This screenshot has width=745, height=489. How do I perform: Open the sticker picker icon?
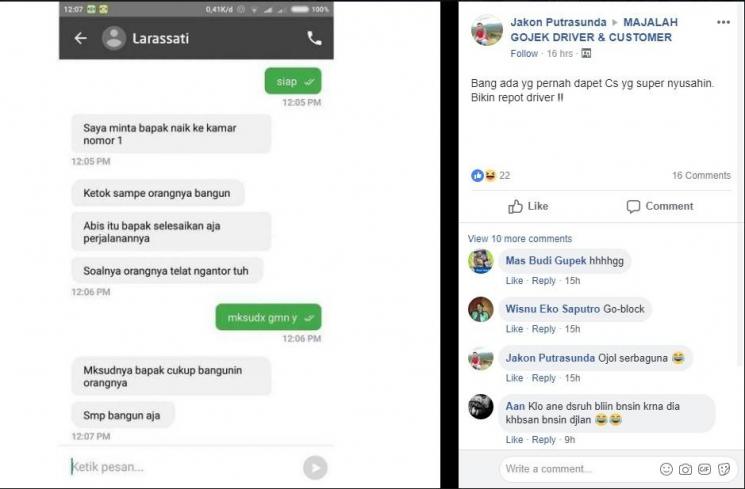pos(724,470)
